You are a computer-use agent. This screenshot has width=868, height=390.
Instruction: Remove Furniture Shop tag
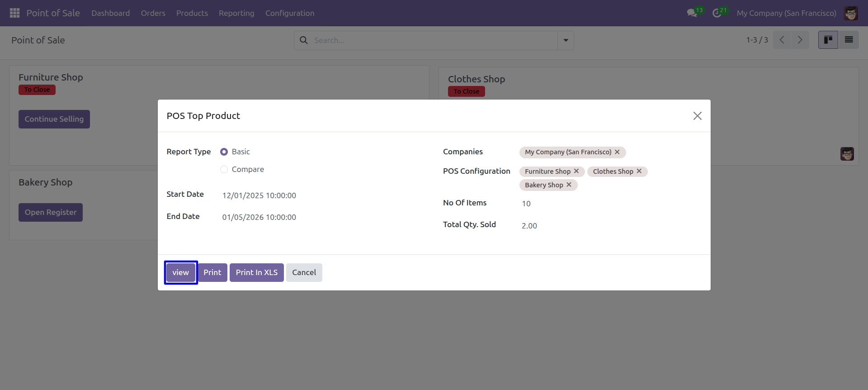point(576,171)
